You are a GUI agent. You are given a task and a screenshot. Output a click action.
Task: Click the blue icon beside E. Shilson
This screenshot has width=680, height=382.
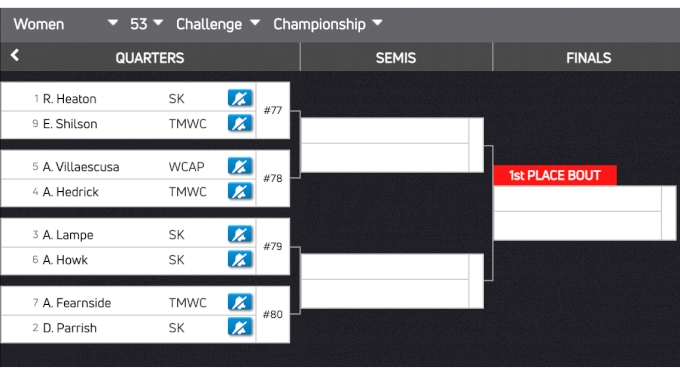[x=240, y=124]
